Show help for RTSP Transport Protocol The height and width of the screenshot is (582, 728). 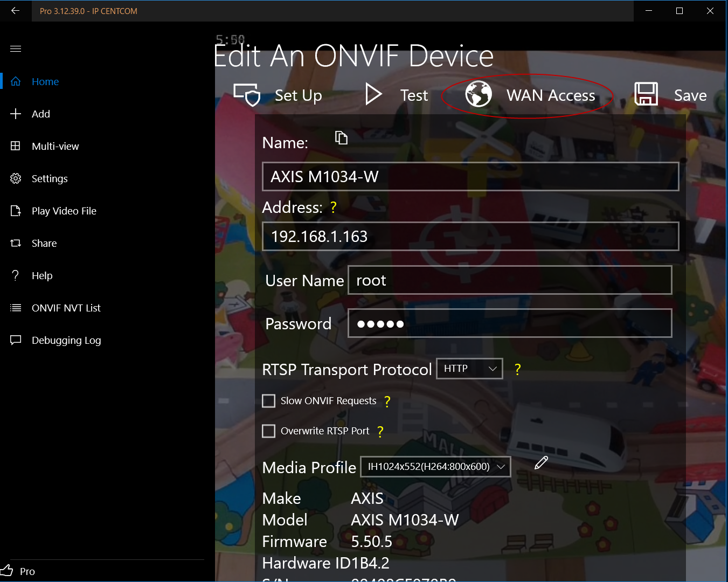517,369
